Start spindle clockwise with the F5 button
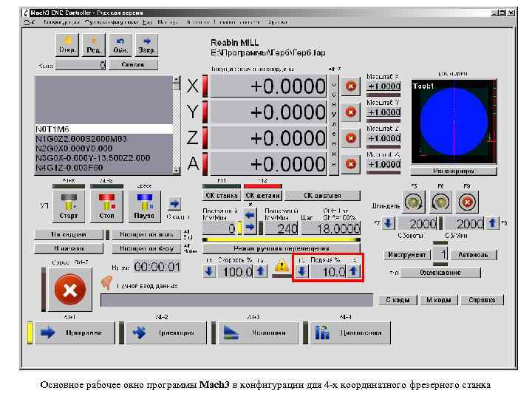Viewport: 532px width, 399px height. coord(414,202)
